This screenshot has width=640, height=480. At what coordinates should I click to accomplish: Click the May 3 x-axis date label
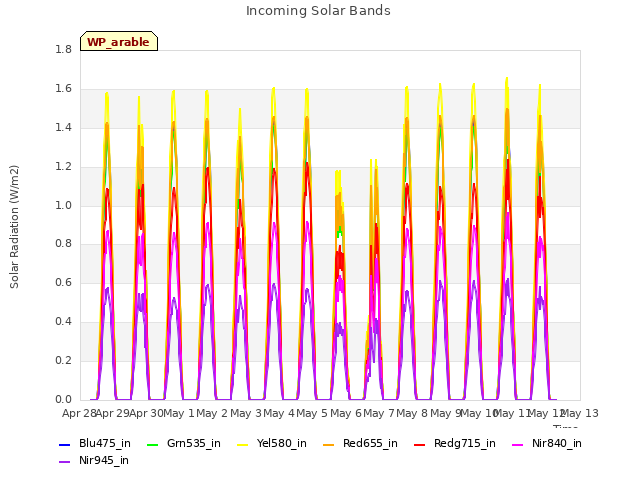tap(246, 414)
